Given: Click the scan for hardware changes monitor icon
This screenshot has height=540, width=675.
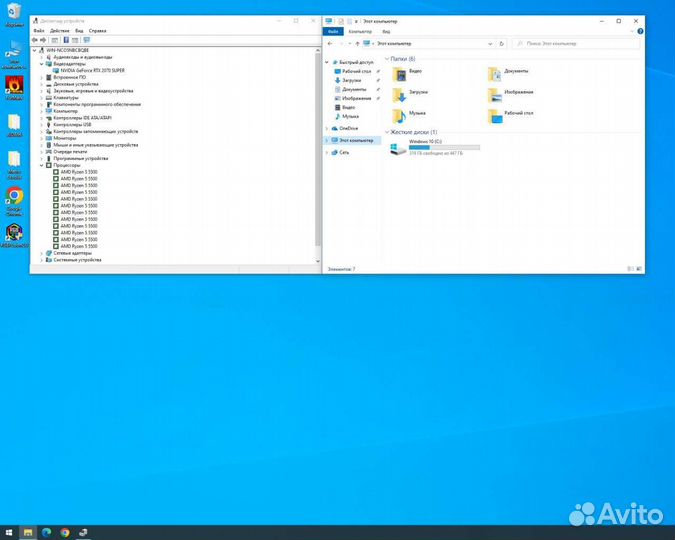Looking at the screenshot, I should (87, 40).
